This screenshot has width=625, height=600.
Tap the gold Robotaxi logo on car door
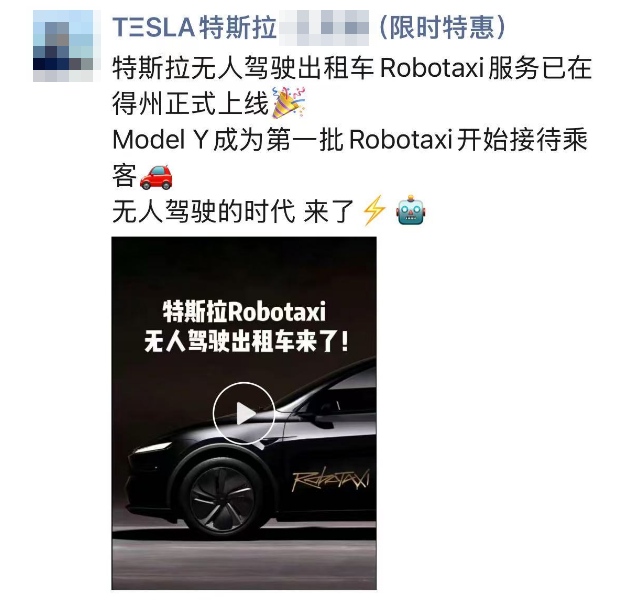pyautogui.click(x=331, y=479)
